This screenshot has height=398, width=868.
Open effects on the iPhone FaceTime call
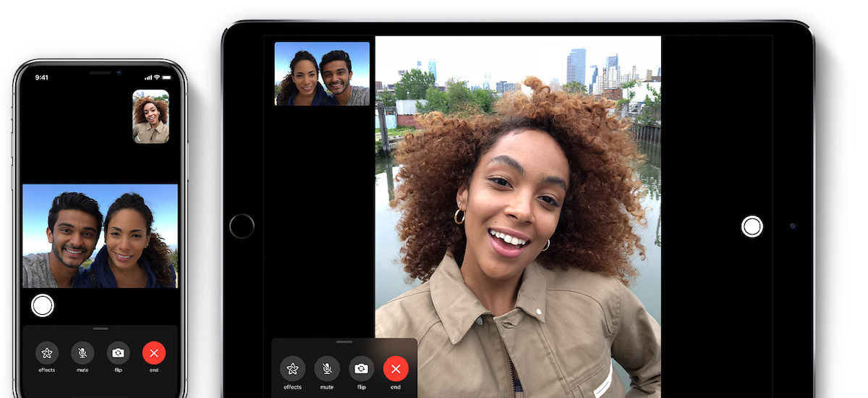point(47,353)
